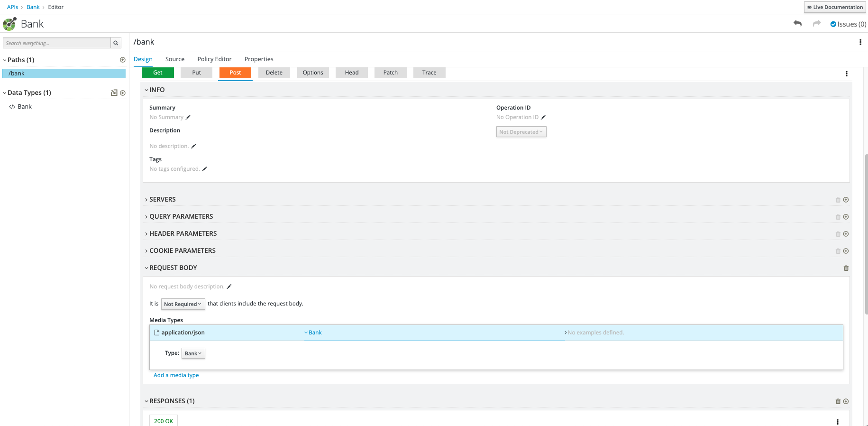Image resolution: width=868 pixels, height=426 pixels.
Task: Open the Properties tab
Action: click(259, 59)
